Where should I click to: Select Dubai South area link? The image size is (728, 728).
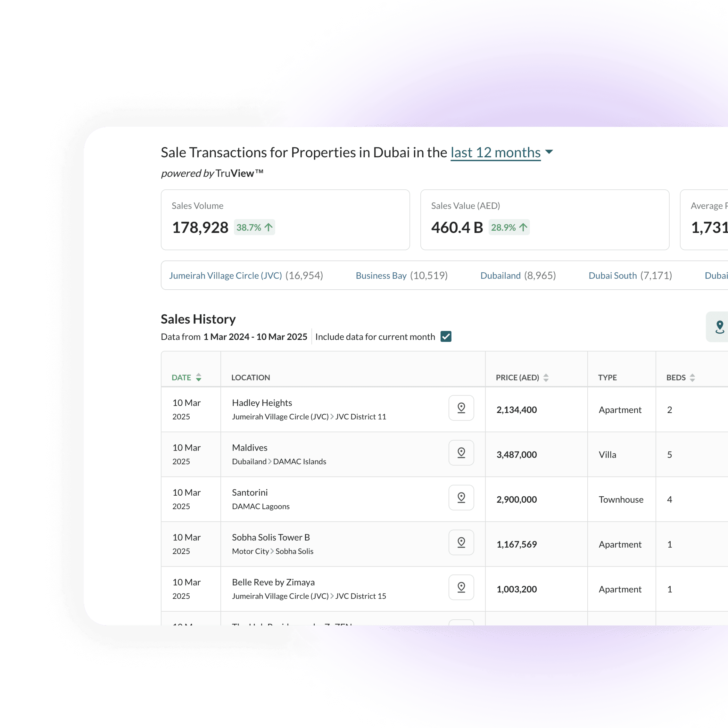(612, 276)
